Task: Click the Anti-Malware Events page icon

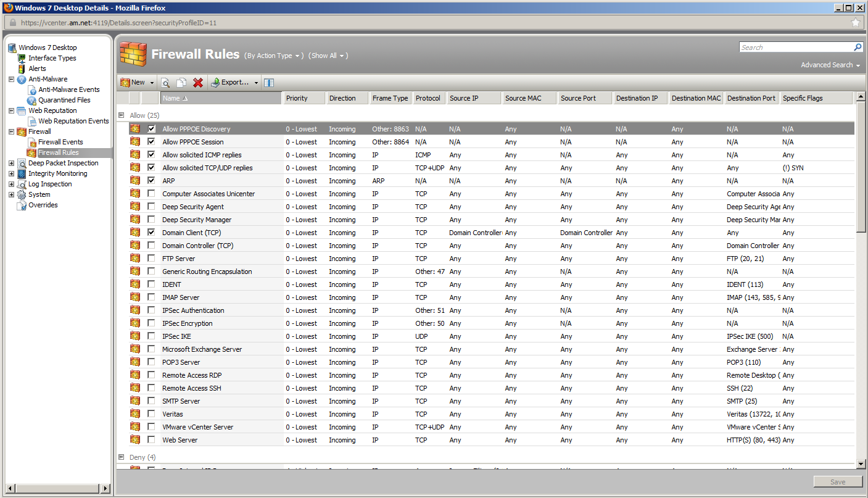Action: pyautogui.click(x=31, y=89)
